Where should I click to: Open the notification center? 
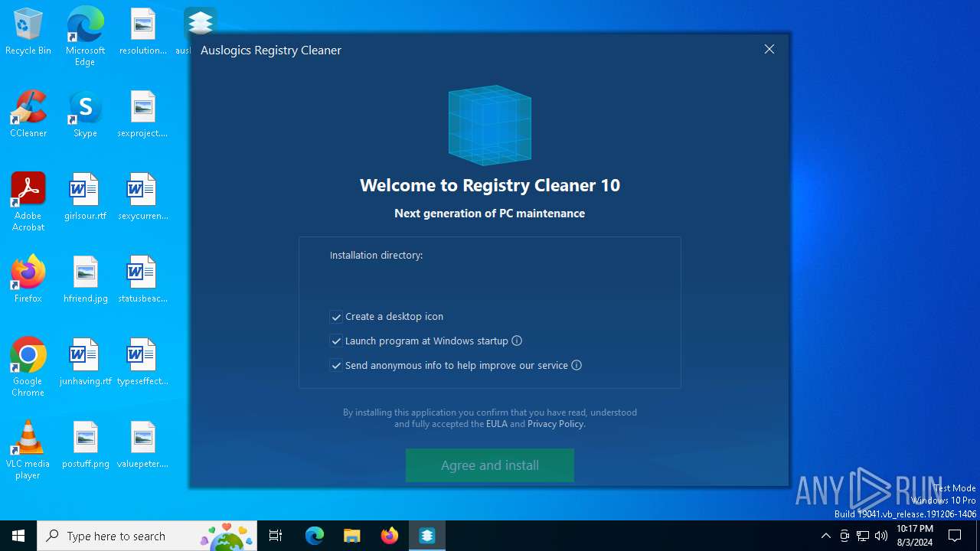pyautogui.click(x=955, y=536)
